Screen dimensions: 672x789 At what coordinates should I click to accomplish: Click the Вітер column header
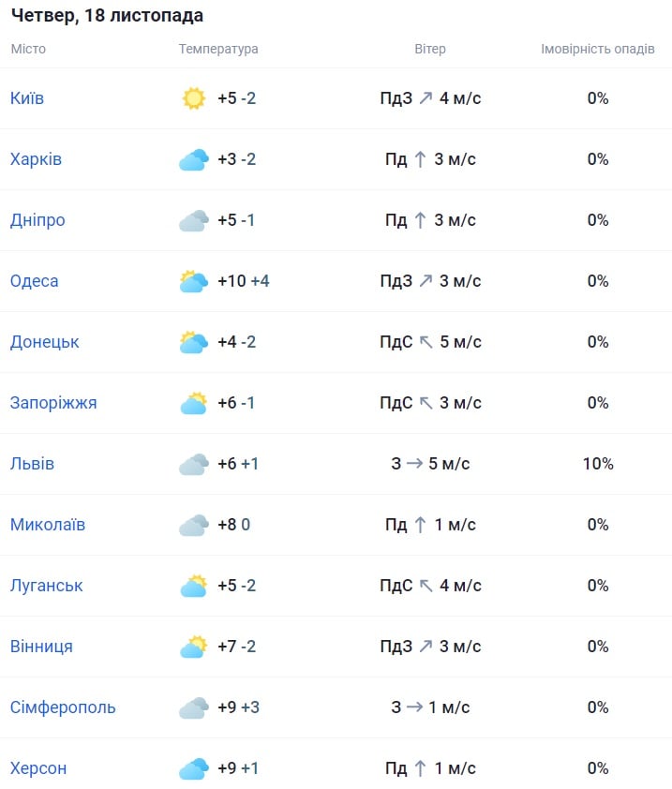click(430, 49)
